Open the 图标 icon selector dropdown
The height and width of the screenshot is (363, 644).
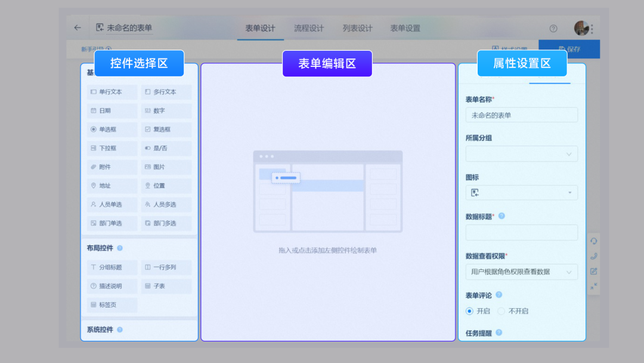(x=521, y=192)
